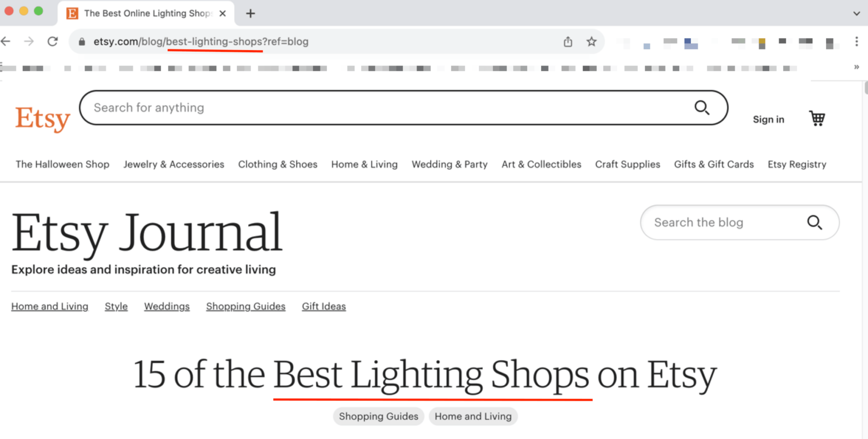Switch to The Halloween Shop tab
The height and width of the screenshot is (439, 868).
click(62, 164)
